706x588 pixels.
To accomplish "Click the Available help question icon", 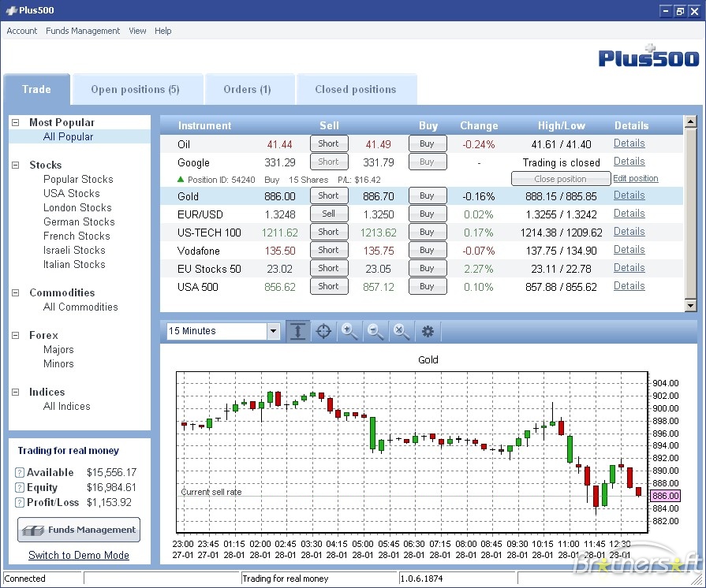I will tap(20, 472).
